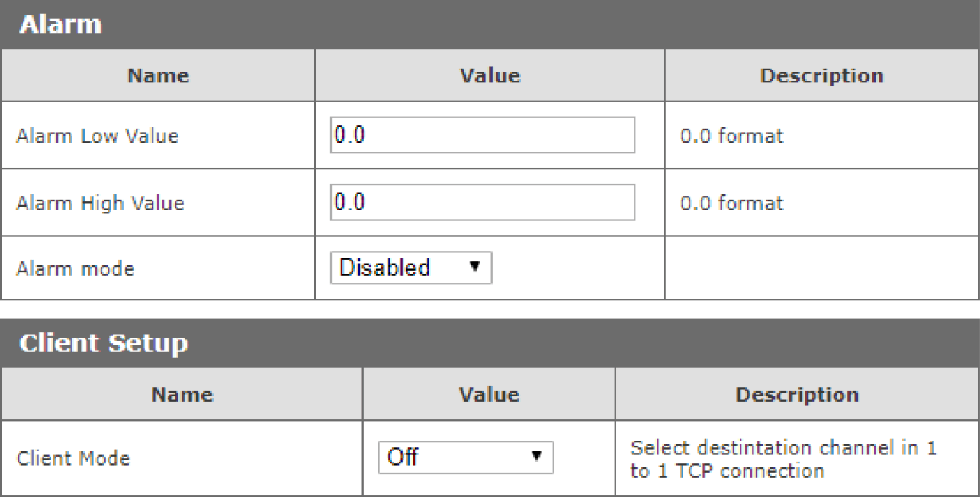
Task: Click the Alarm Low Value input field
Action: coord(482,135)
